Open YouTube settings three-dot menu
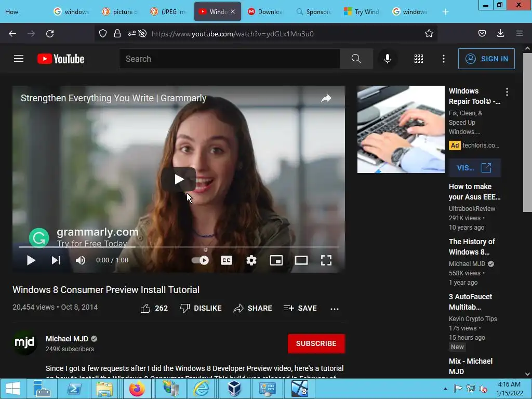 click(x=444, y=59)
